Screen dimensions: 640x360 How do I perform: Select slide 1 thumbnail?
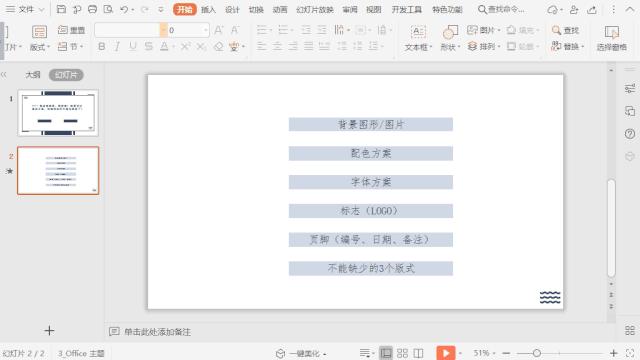(x=58, y=113)
